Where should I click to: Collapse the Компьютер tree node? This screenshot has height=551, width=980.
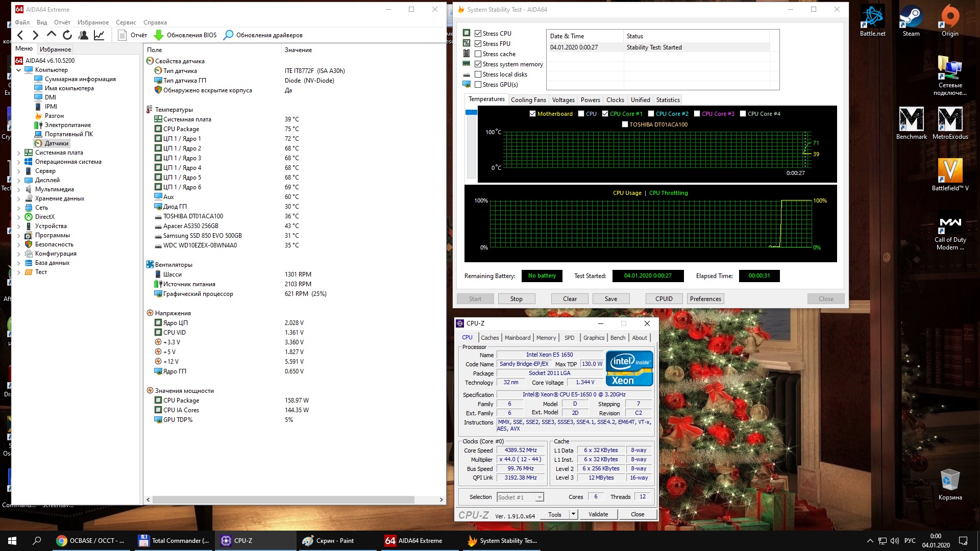pos(19,70)
